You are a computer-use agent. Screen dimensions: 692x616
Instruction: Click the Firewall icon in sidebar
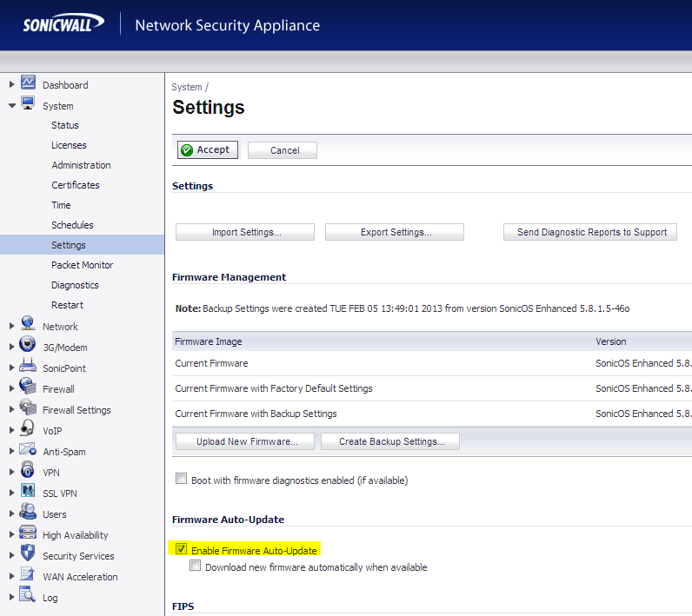28,388
